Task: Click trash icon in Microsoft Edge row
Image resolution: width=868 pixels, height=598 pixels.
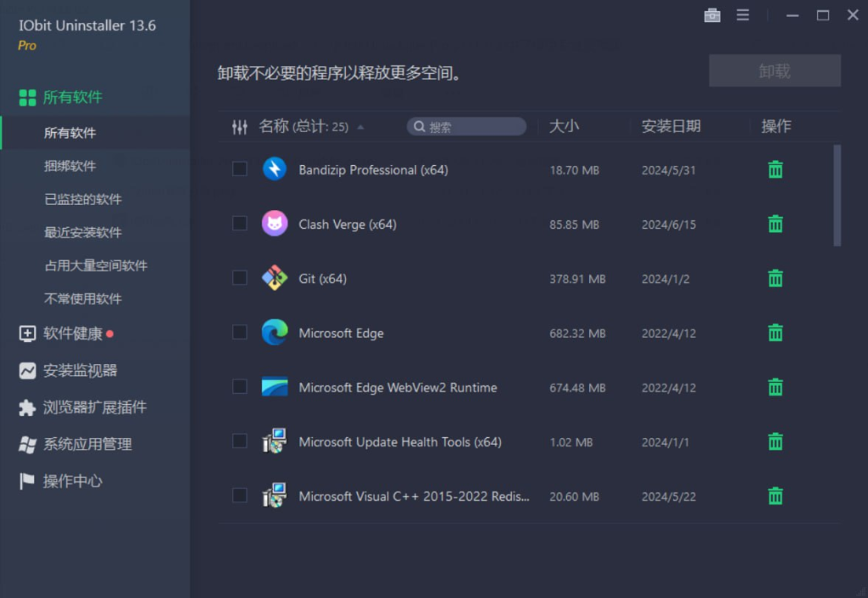Action: pyautogui.click(x=775, y=333)
